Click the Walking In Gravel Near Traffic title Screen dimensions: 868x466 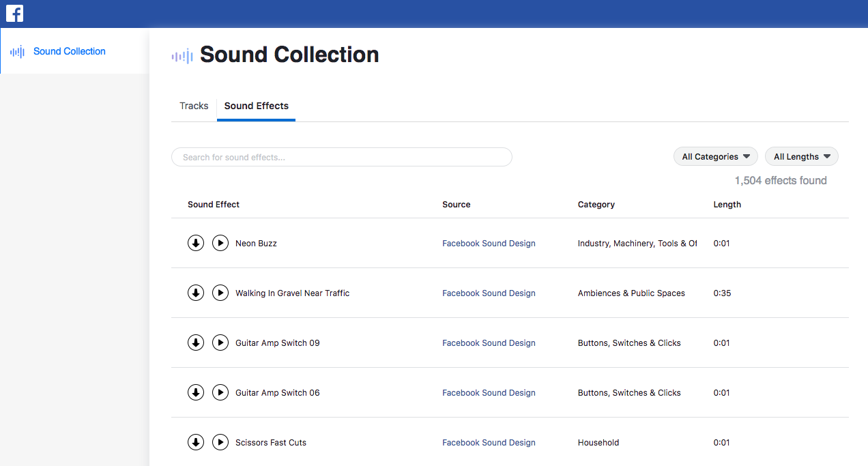[x=292, y=293]
